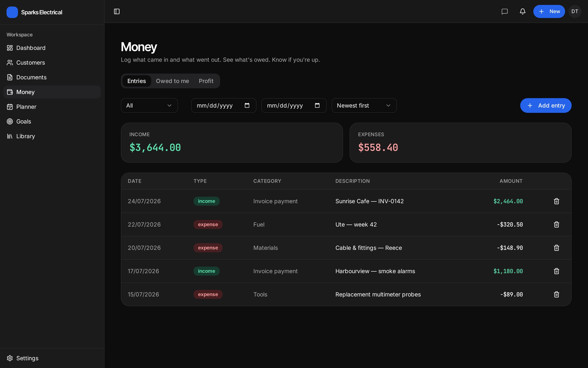The height and width of the screenshot is (368, 588).
Task: Go to Library in the sidebar
Action: tap(52, 136)
